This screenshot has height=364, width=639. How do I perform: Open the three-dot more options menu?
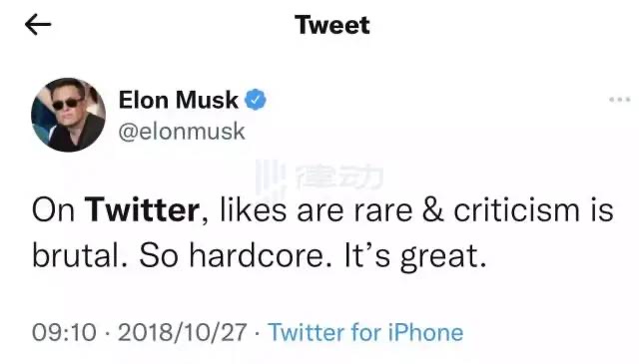tap(620, 100)
